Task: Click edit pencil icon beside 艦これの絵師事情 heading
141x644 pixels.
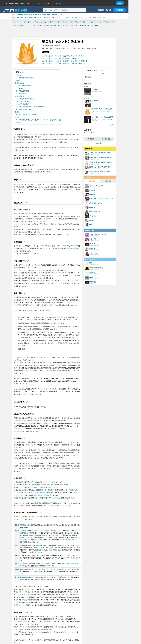Action: 30,210
